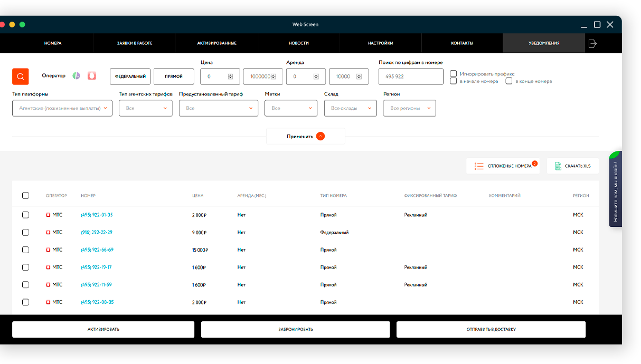
Task: Select the Прямой number type button
Action: [174, 76]
